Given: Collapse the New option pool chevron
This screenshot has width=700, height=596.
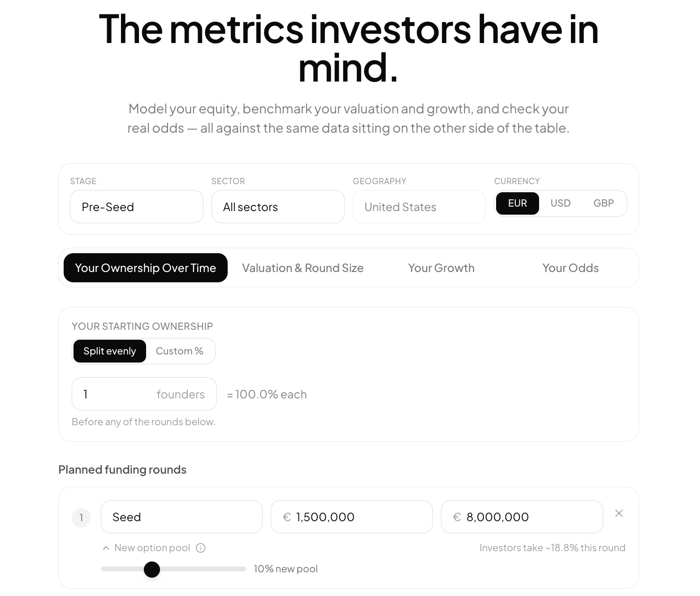Looking at the screenshot, I should coord(106,548).
